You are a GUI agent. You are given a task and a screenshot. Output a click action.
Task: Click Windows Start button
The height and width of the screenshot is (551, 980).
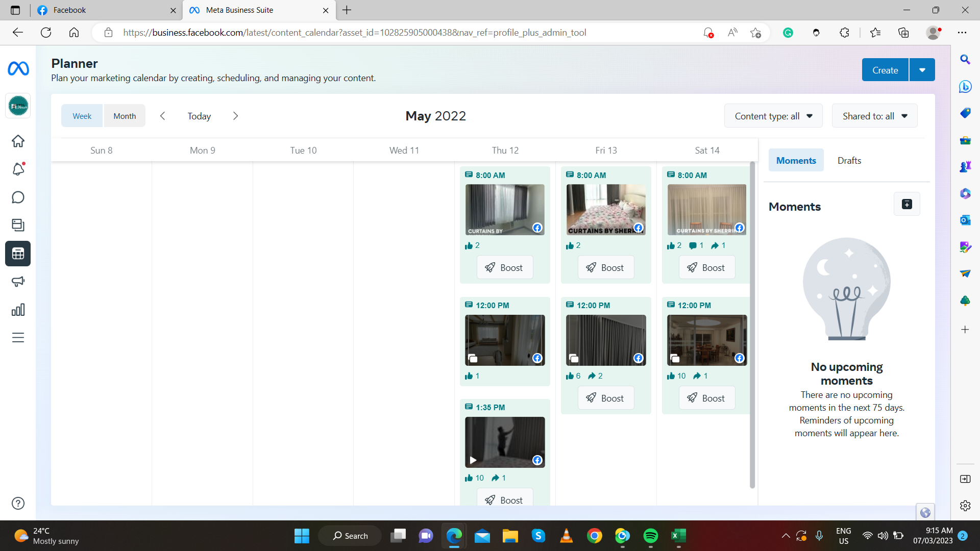pos(302,536)
